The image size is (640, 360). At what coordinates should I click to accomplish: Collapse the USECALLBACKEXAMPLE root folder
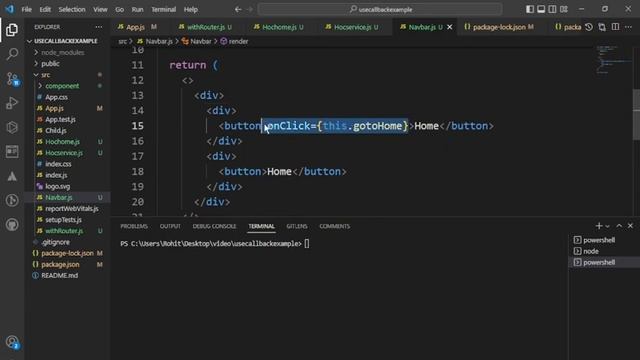(65, 41)
